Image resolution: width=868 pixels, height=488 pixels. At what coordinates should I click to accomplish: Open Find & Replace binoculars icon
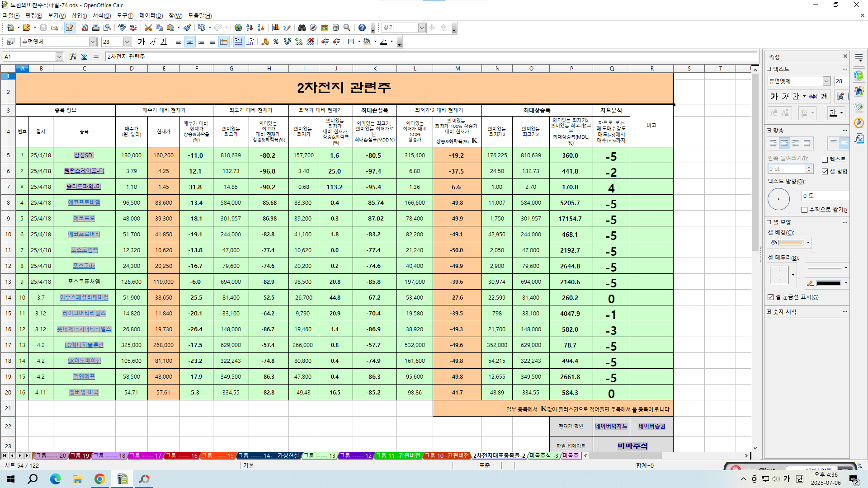click(302, 28)
